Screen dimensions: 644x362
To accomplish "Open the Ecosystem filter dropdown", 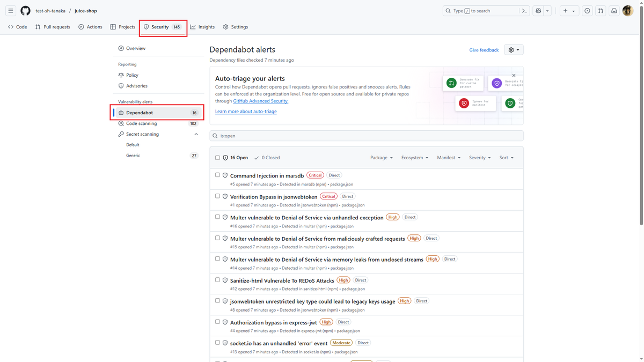I will click(x=415, y=158).
